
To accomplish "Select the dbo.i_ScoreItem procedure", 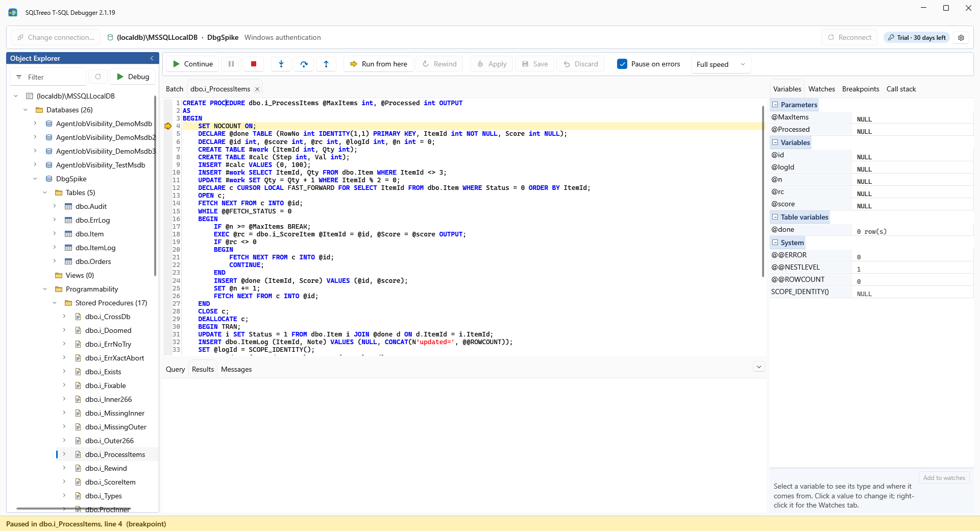I will (110, 482).
